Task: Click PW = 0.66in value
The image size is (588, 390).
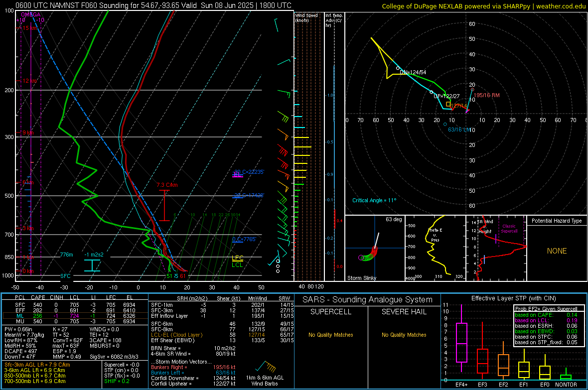Action: (x=18, y=329)
